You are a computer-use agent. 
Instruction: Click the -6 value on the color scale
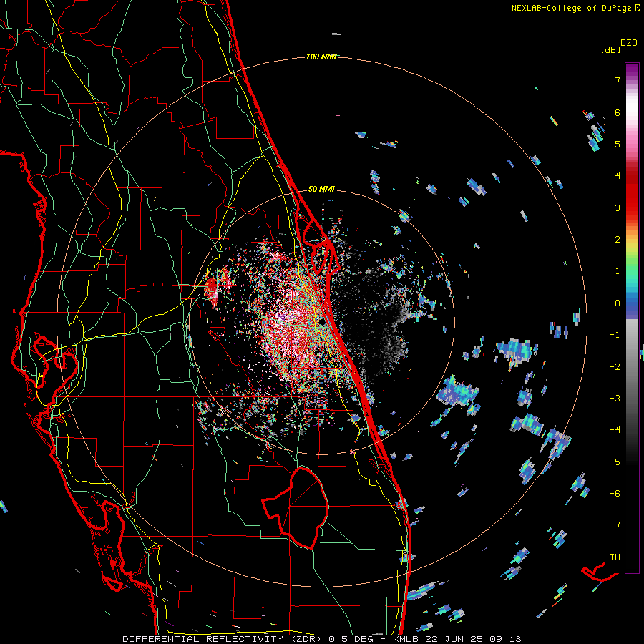tap(615, 494)
